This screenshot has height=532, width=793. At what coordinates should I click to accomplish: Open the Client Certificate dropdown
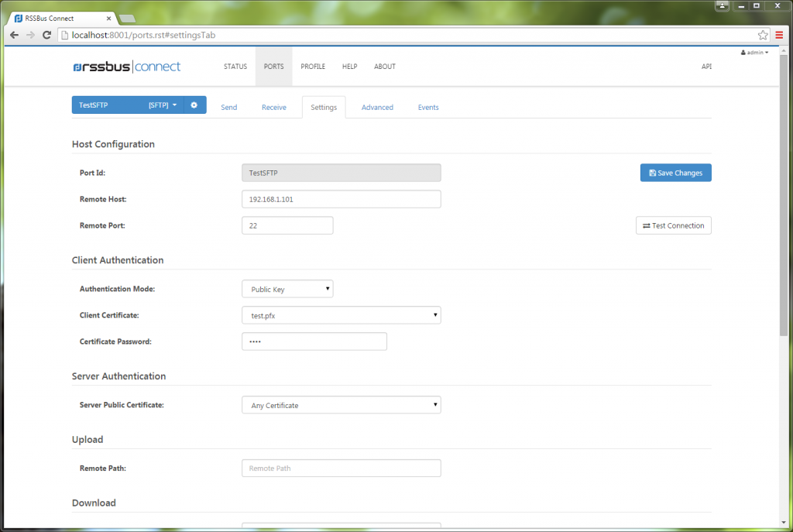[x=342, y=315]
